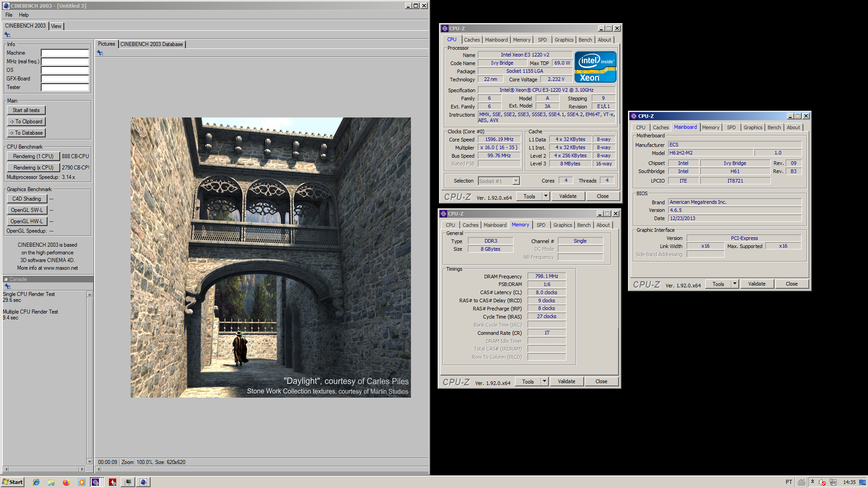Click the Intel Xeon logo in CPU-Z
The image size is (868, 488).
(595, 67)
